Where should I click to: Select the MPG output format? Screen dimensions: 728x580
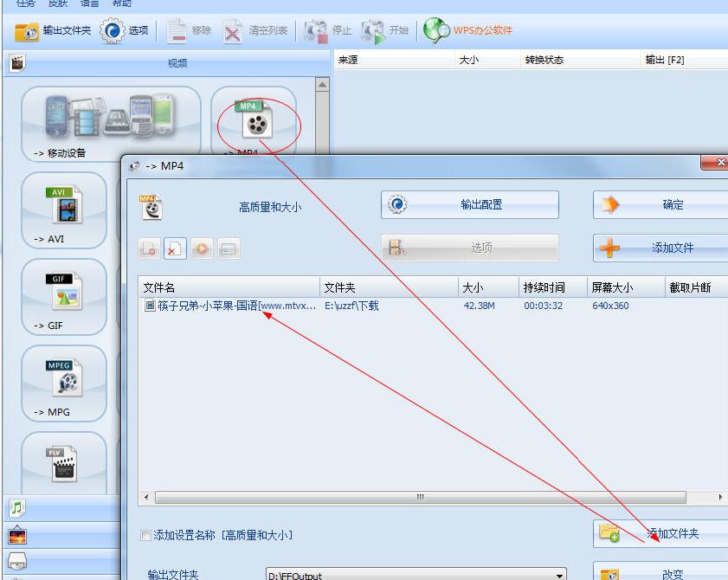[x=64, y=378]
